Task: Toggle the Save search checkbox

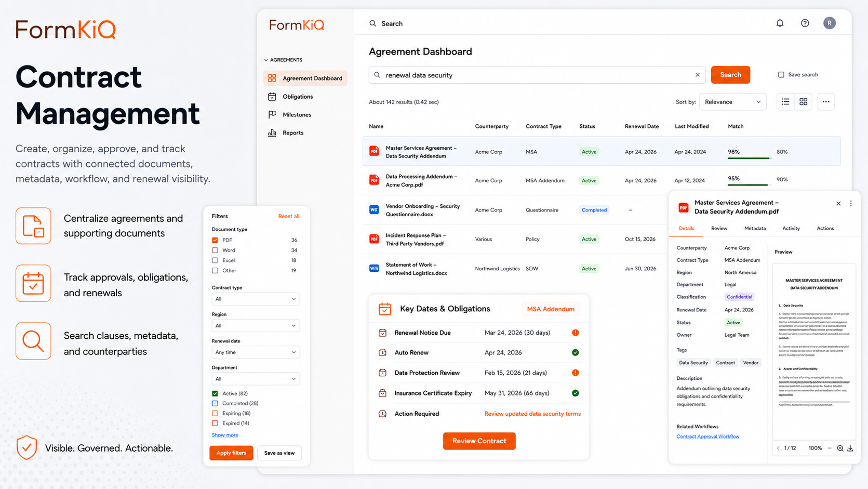Action: click(x=781, y=75)
